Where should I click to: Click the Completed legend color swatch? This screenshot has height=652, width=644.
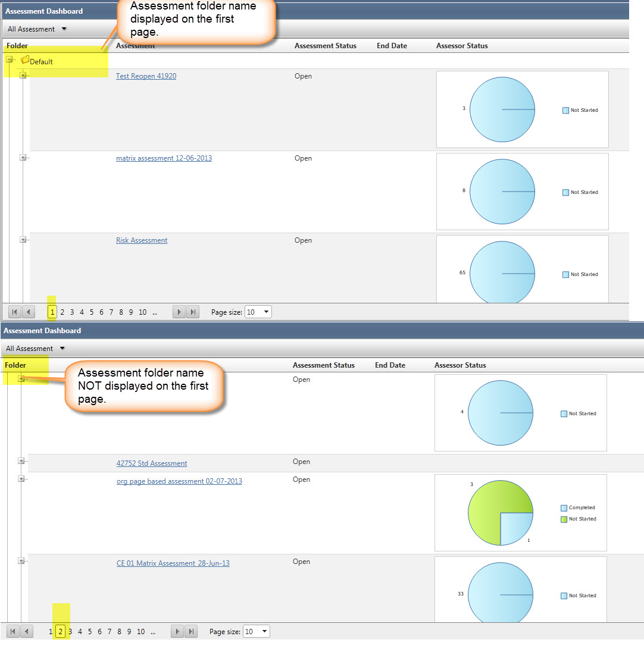(x=564, y=507)
